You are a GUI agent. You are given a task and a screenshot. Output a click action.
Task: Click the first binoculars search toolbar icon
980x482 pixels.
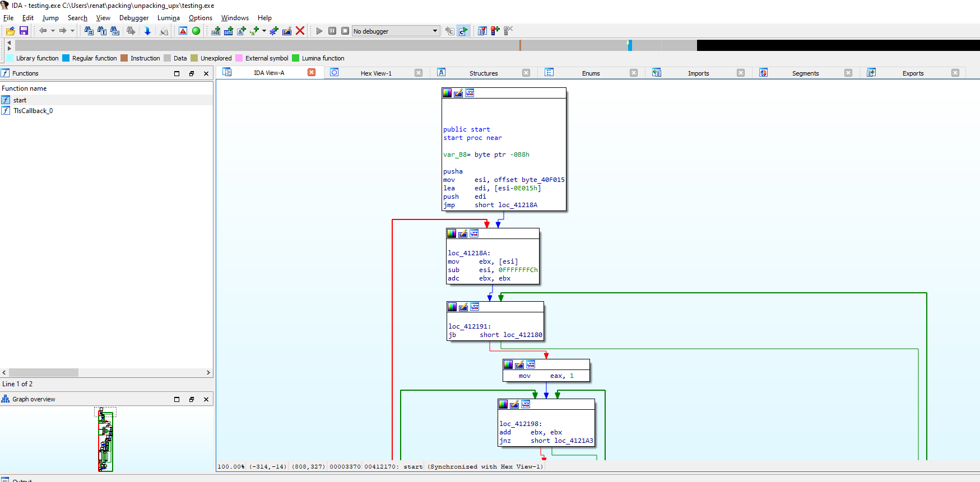(89, 31)
